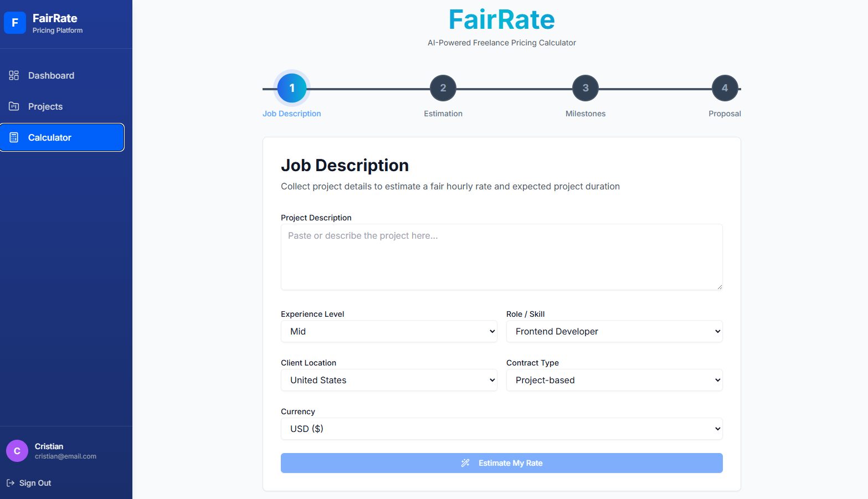Click the Sign Out link

pyautogui.click(x=34, y=482)
